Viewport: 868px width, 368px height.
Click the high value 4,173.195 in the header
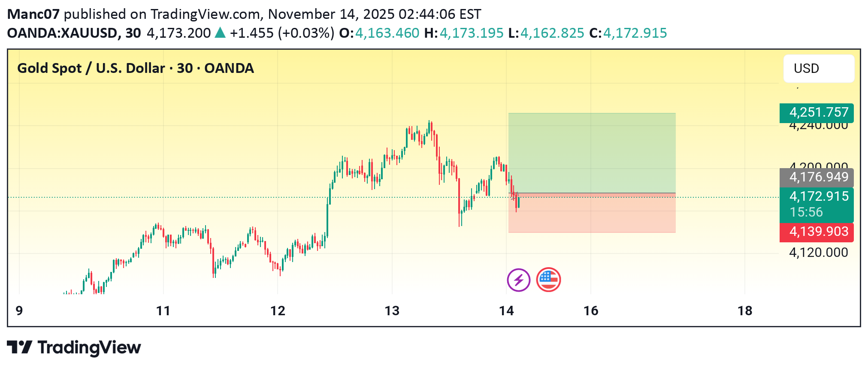[472, 33]
